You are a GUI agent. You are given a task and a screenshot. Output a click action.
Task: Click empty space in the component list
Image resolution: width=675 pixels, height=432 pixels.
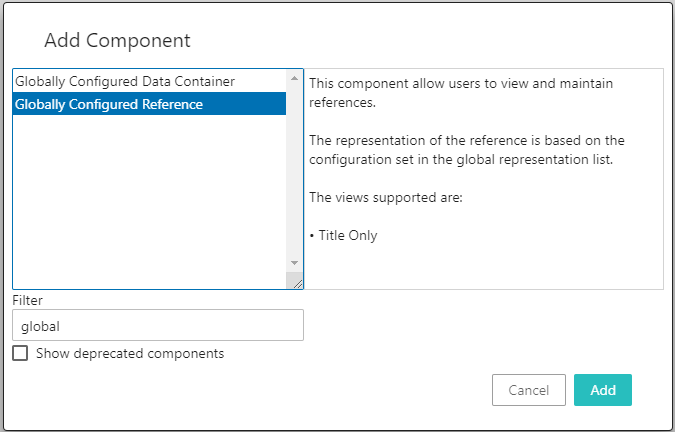(x=150, y=200)
